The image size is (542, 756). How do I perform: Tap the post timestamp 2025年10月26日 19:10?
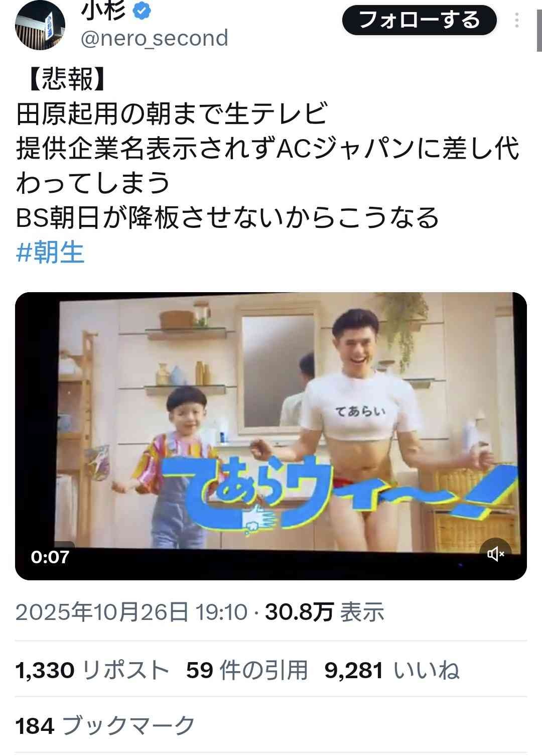pos(131,612)
